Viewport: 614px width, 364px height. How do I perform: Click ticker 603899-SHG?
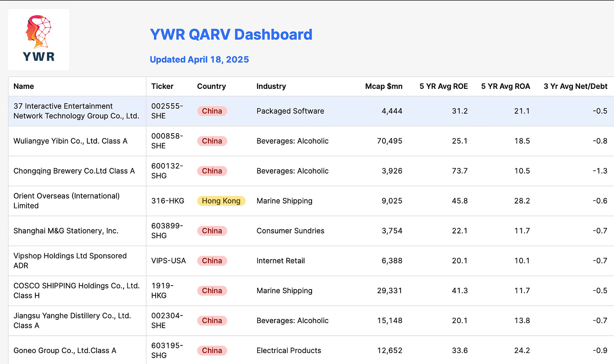(x=167, y=231)
